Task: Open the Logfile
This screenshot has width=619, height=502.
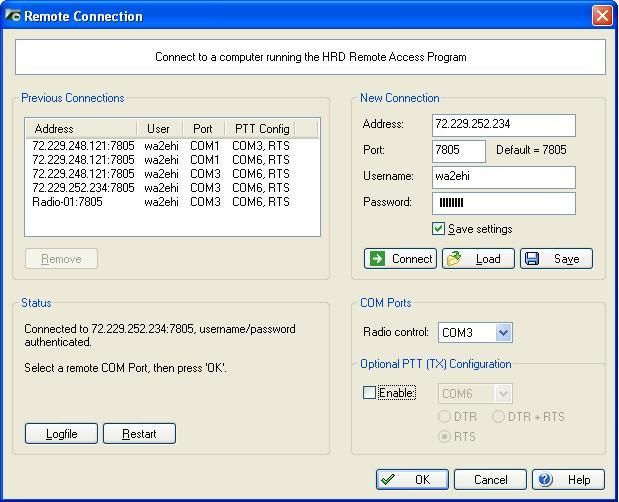Action: (x=61, y=434)
